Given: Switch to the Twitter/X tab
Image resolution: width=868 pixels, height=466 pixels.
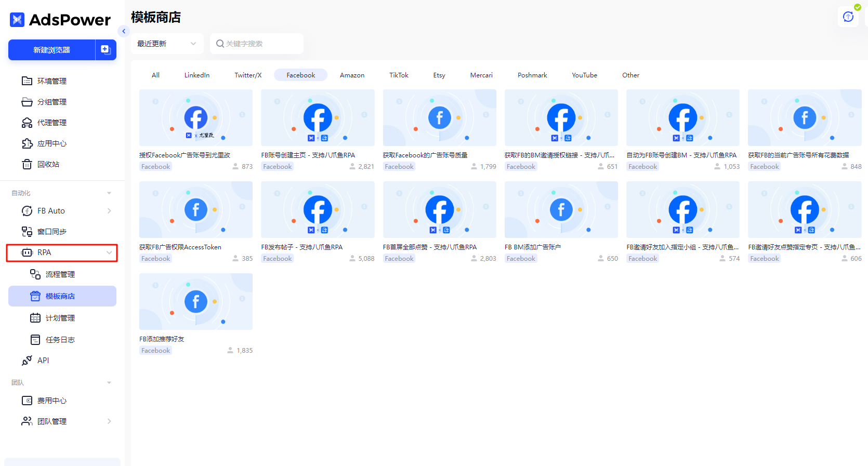Looking at the screenshot, I should click(x=248, y=75).
